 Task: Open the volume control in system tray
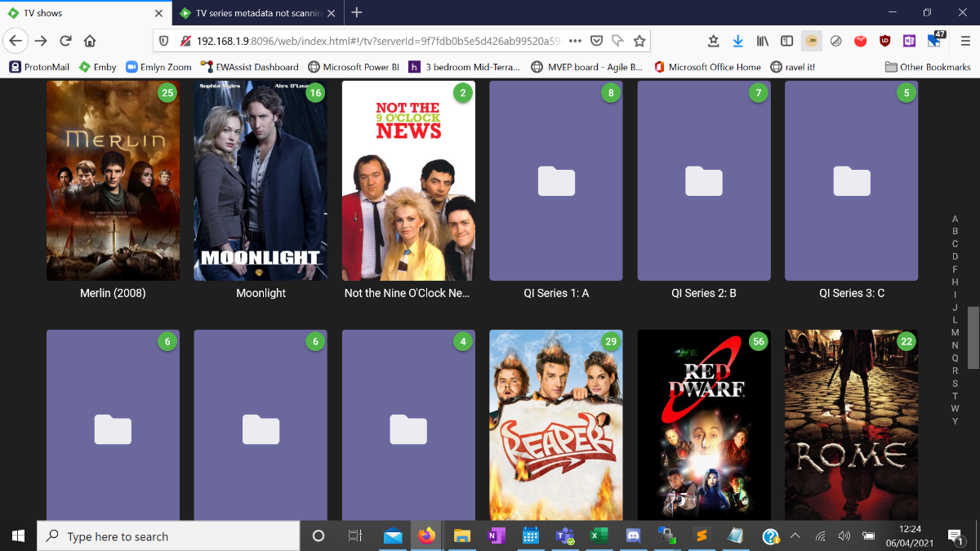pos(844,536)
